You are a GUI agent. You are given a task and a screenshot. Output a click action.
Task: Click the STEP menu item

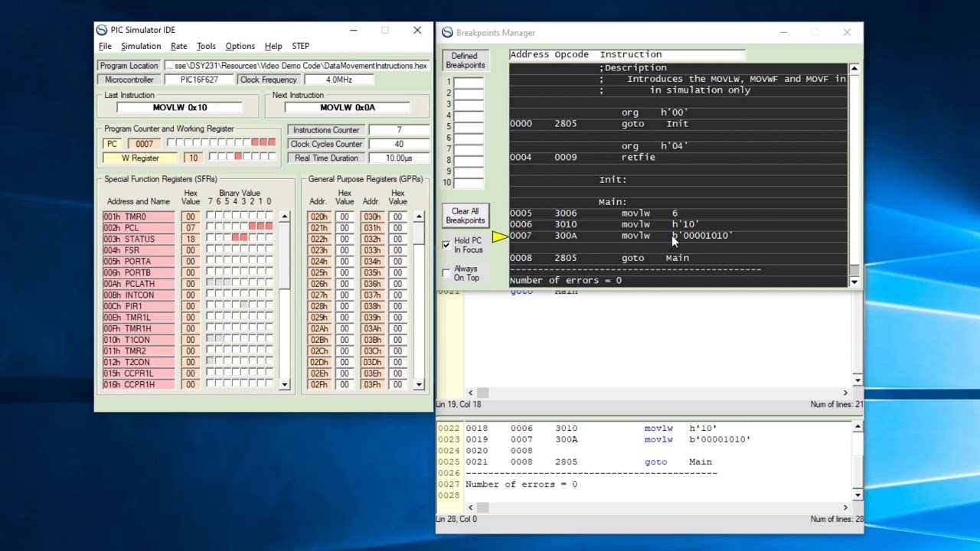(300, 46)
